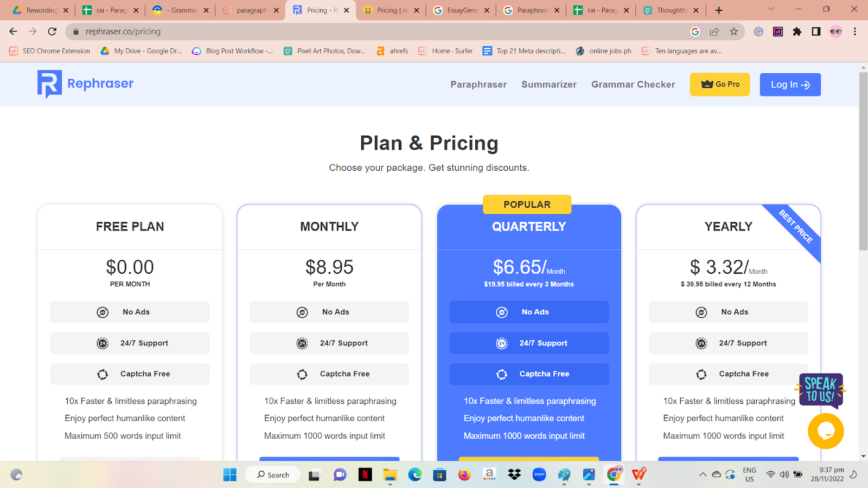
Task: Open Firefox from the taskbar
Action: (464, 475)
